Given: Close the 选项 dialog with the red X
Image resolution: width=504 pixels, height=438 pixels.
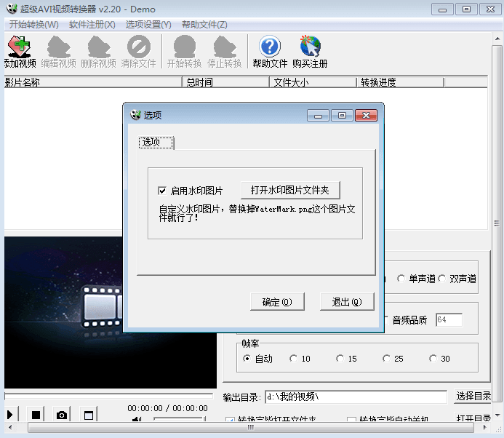Looking at the screenshot, I should [366, 115].
